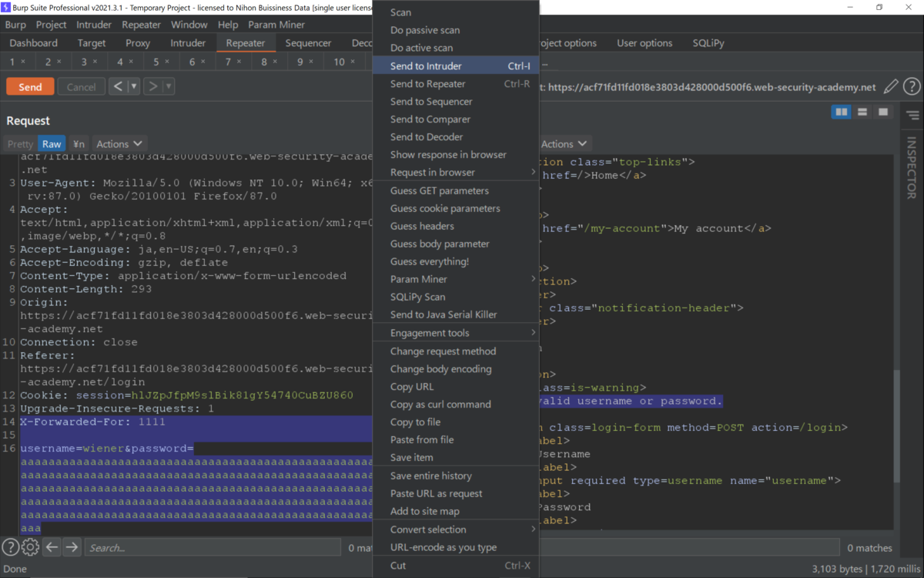Edit target with pencil icon
Viewport: 924px width, 578px height.
click(x=891, y=87)
